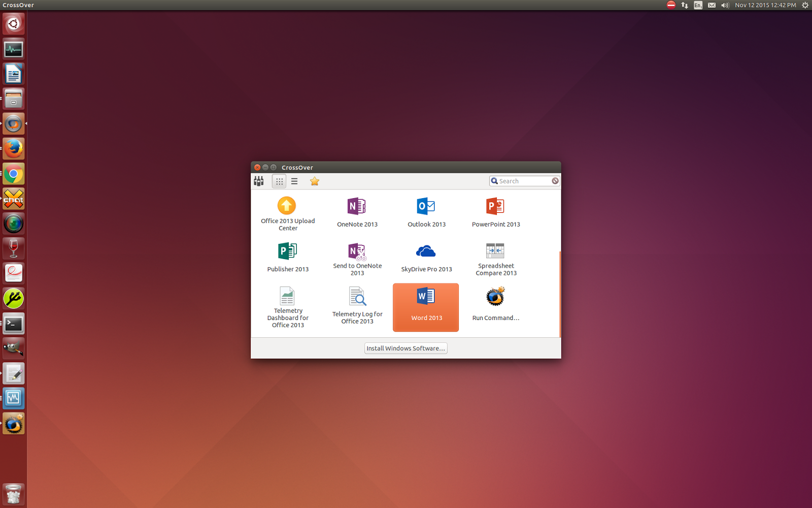Image resolution: width=812 pixels, height=508 pixels.
Task: Launch Terminal from the launcher
Action: point(14,324)
